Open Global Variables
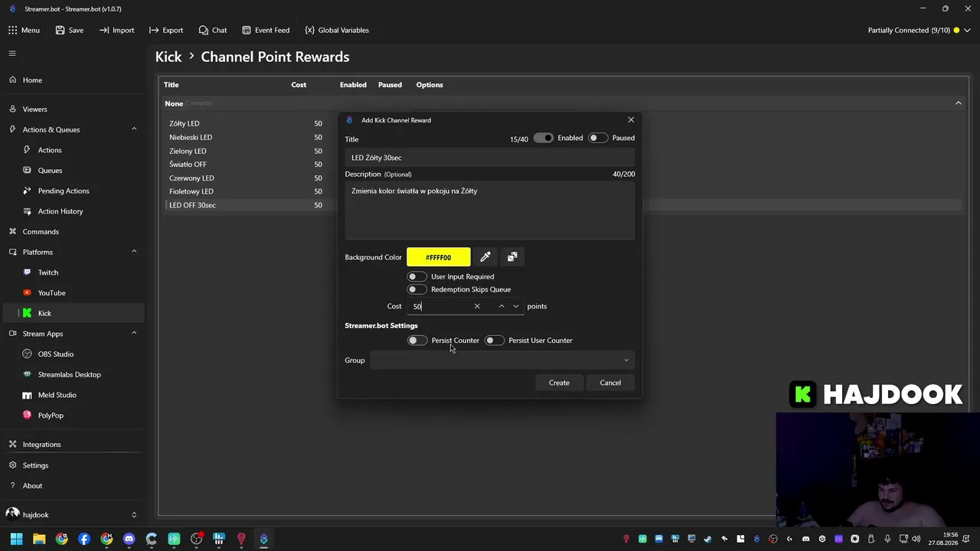The height and width of the screenshot is (551, 980). pyautogui.click(x=337, y=31)
